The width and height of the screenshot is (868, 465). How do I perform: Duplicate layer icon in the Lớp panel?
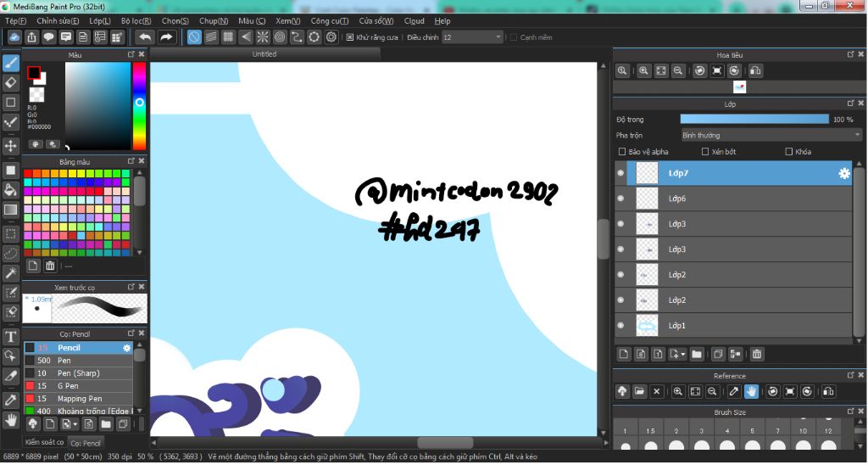[x=718, y=354]
